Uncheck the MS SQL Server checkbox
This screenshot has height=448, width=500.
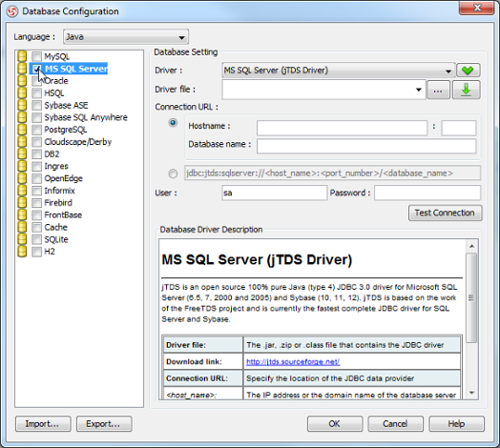coord(36,69)
